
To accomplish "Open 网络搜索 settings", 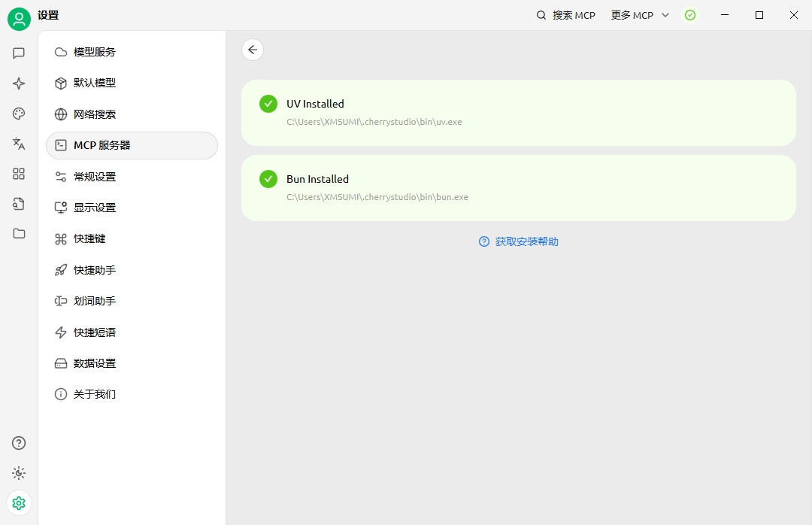I will pyautogui.click(x=132, y=114).
